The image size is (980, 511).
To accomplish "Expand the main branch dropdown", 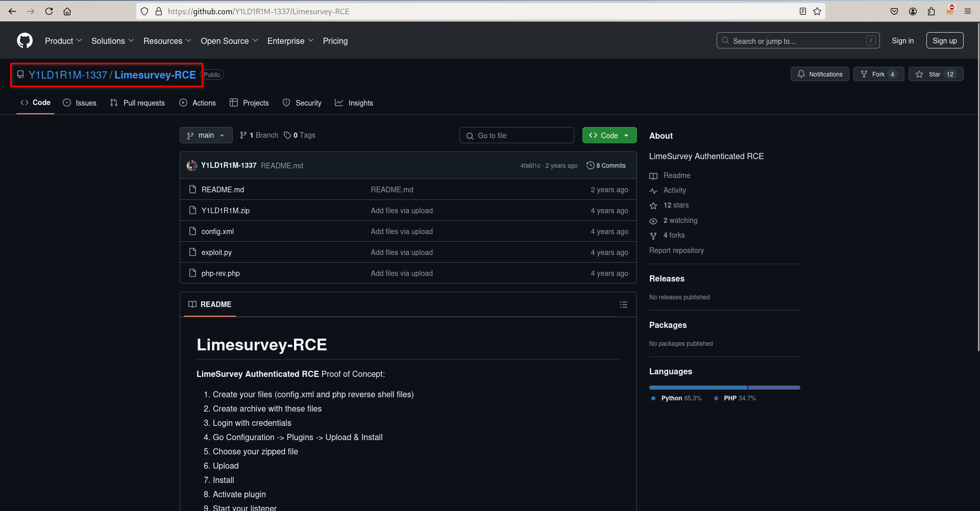I will tap(206, 135).
